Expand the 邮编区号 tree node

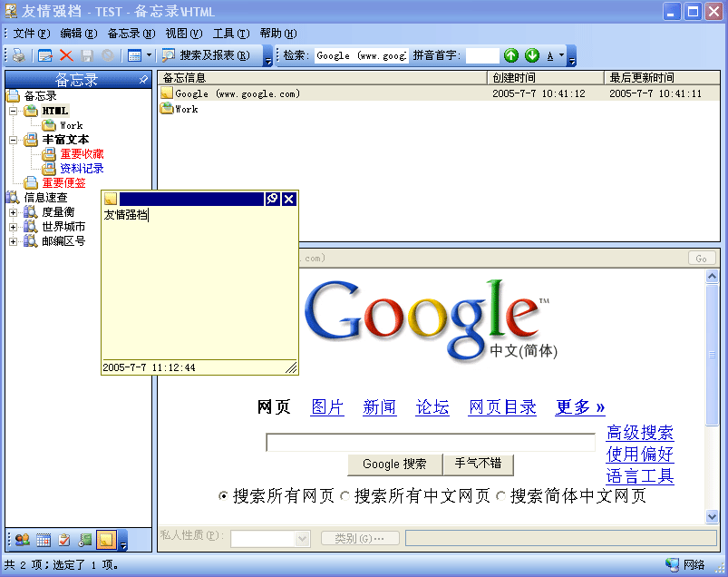[x=13, y=241]
